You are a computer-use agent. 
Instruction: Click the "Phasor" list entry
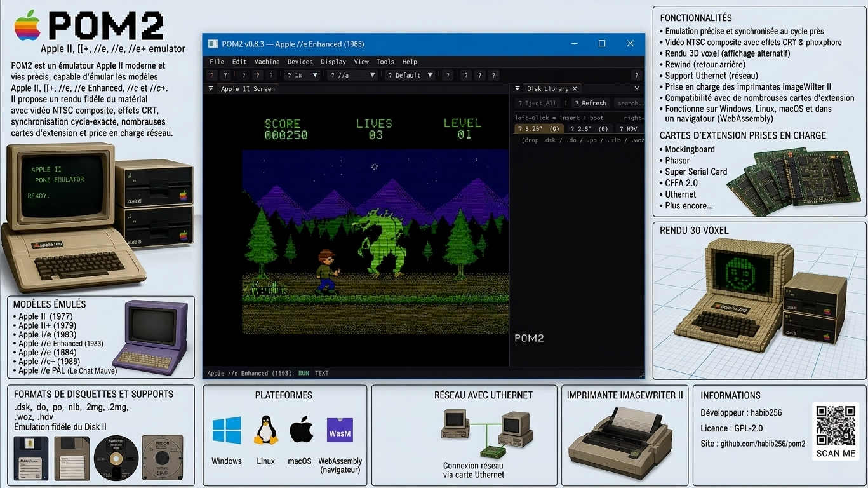pos(677,161)
